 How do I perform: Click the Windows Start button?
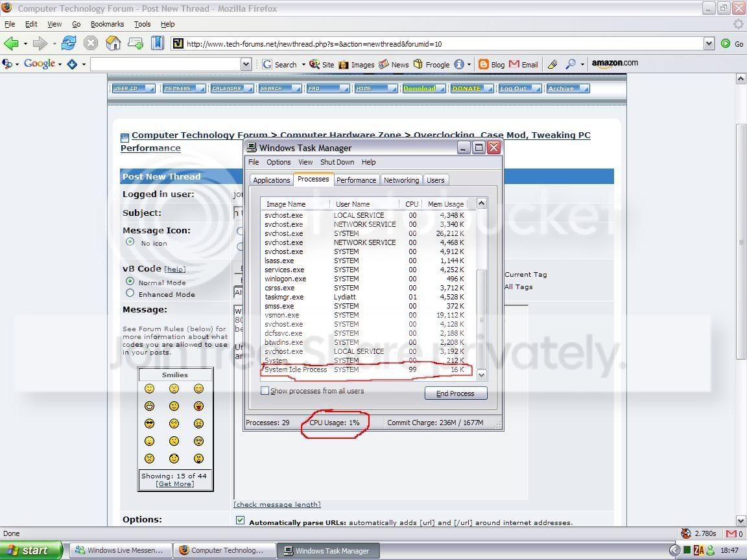[x=31, y=550]
